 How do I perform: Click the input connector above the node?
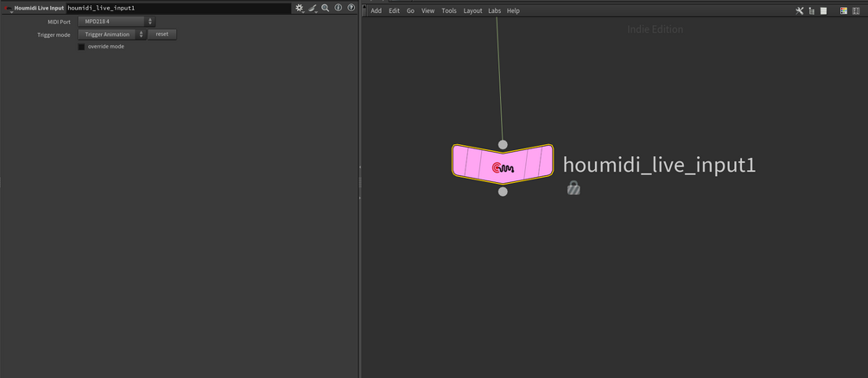point(503,144)
